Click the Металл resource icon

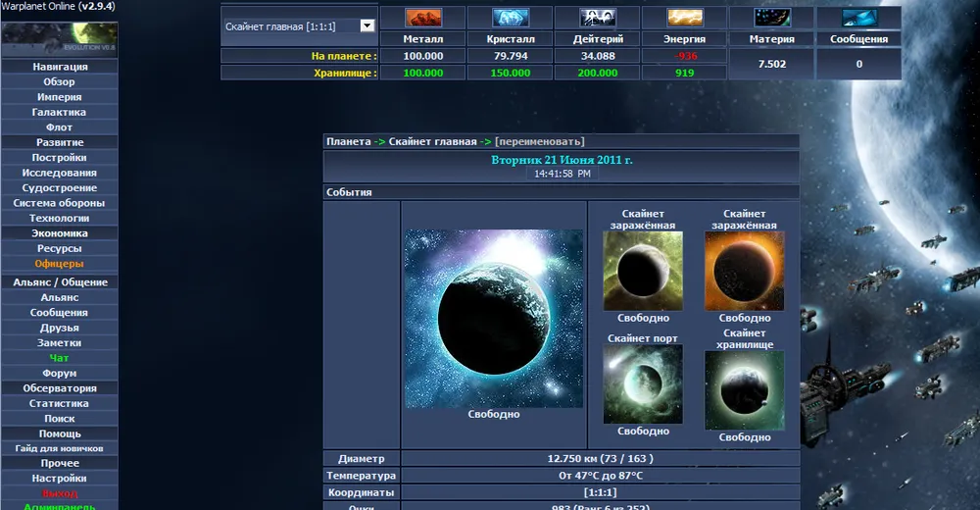[x=422, y=18]
